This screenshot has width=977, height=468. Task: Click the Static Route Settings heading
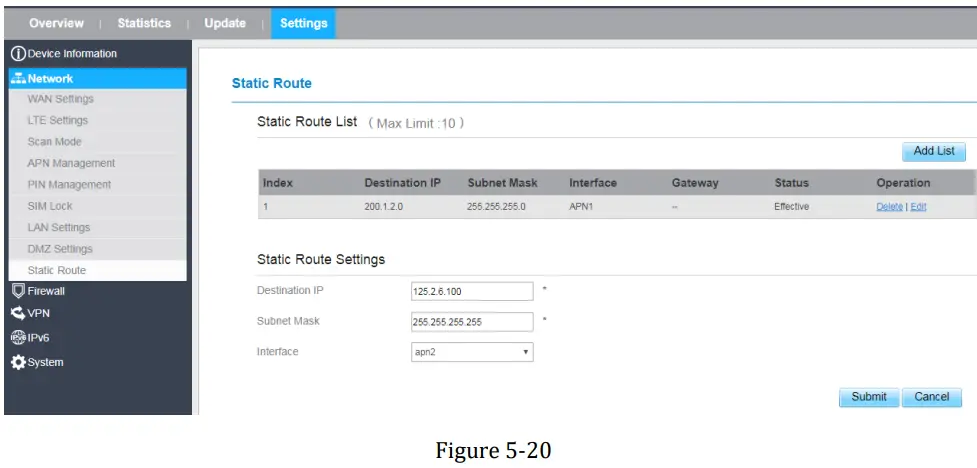tap(321, 259)
